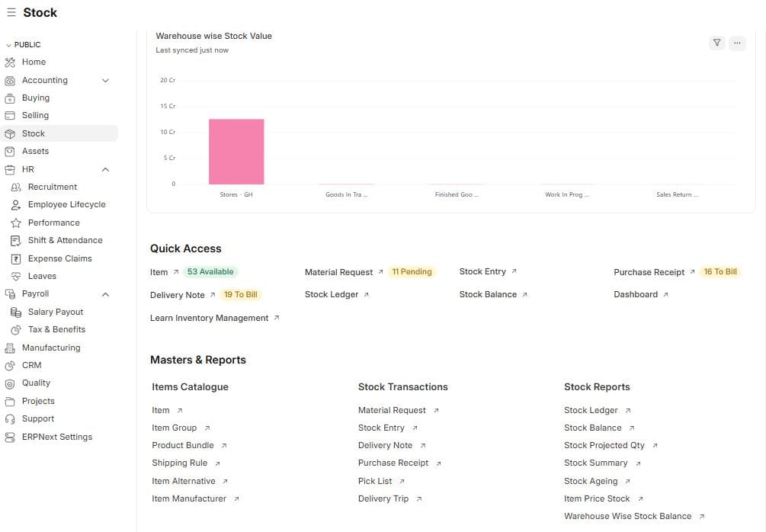
Task: Collapse the HR section chevron
Action: tap(107, 168)
